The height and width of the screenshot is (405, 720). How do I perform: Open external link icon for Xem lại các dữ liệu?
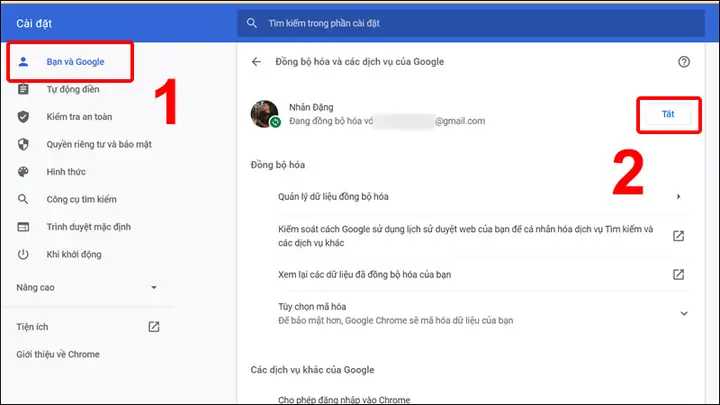[678, 274]
